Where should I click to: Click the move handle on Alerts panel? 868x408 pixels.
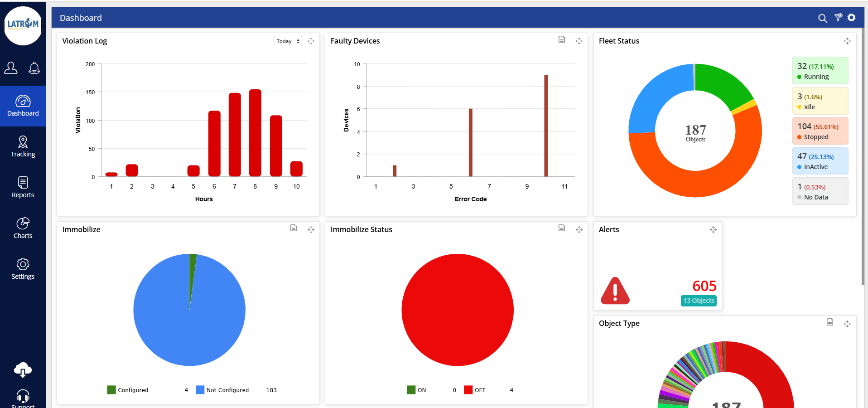click(713, 230)
